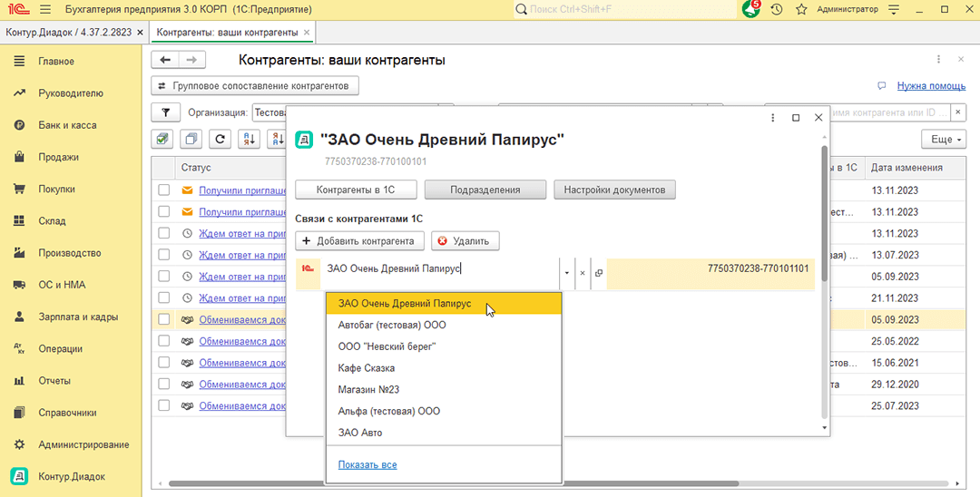Sort ascending with the A-Я icon
Image resolution: width=980 pixels, height=497 pixels.
(249, 140)
